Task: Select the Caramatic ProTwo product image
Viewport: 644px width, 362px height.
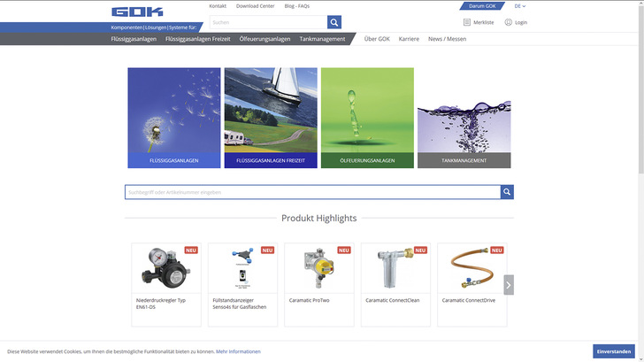Action: (x=318, y=267)
